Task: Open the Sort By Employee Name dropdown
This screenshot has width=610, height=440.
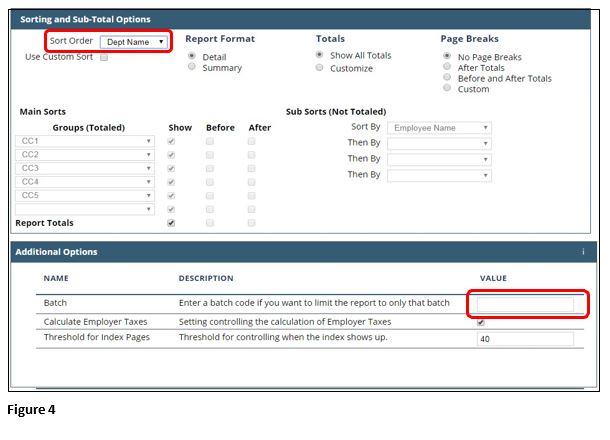Action: [439, 128]
